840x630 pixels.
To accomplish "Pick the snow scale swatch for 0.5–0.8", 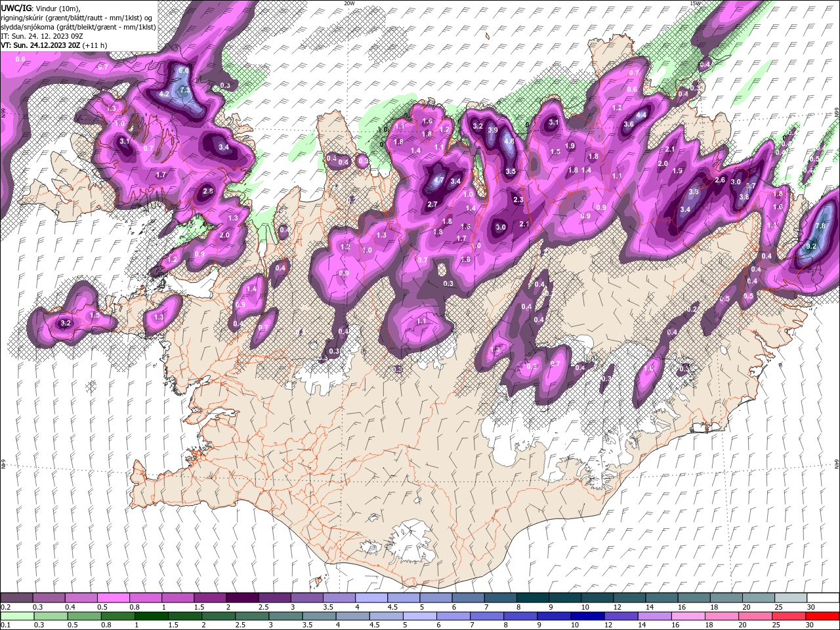I will pos(113,598).
